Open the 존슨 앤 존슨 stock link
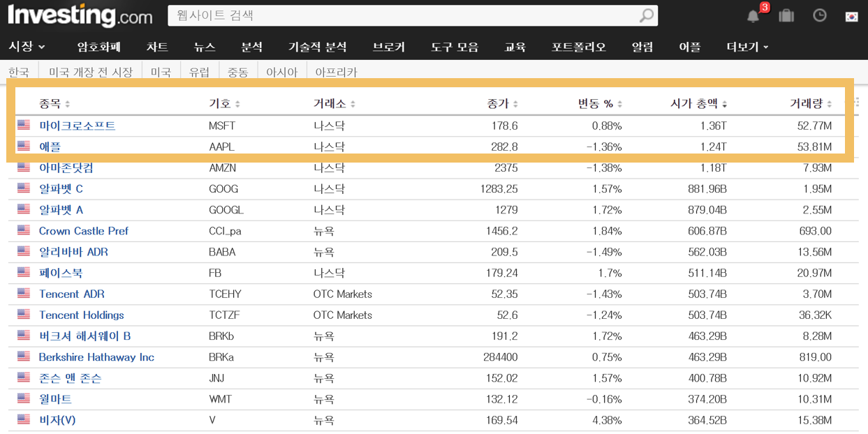This screenshot has height=434, width=868. [70, 377]
